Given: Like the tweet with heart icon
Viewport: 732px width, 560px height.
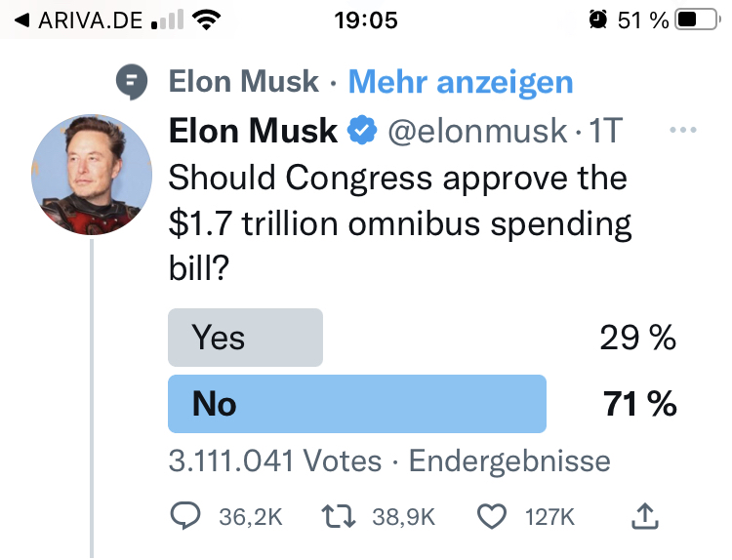Looking at the screenshot, I should point(493,516).
